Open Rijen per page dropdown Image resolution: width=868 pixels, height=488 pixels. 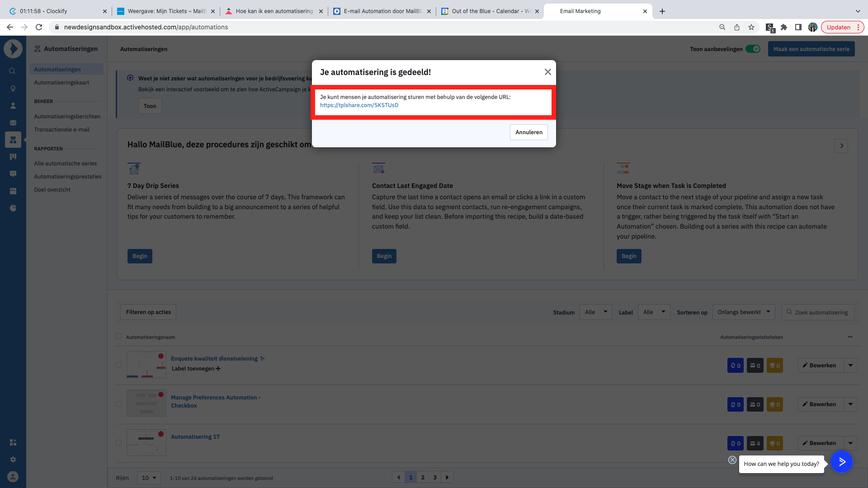149,478
